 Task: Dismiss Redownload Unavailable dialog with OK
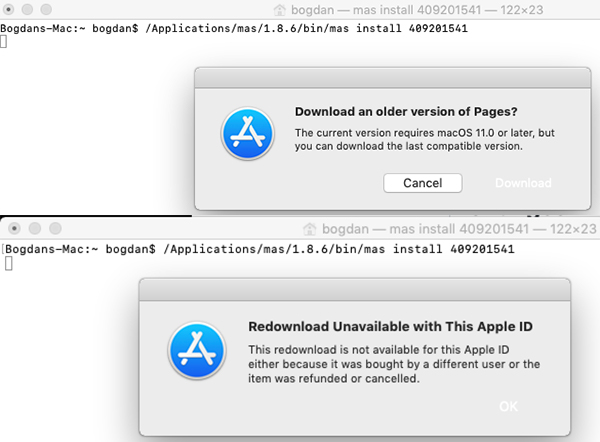pyautogui.click(x=508, y=406)
